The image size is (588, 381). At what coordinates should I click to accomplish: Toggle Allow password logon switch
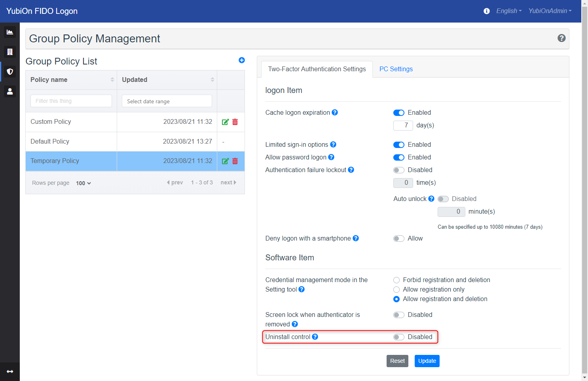(399, 157)
